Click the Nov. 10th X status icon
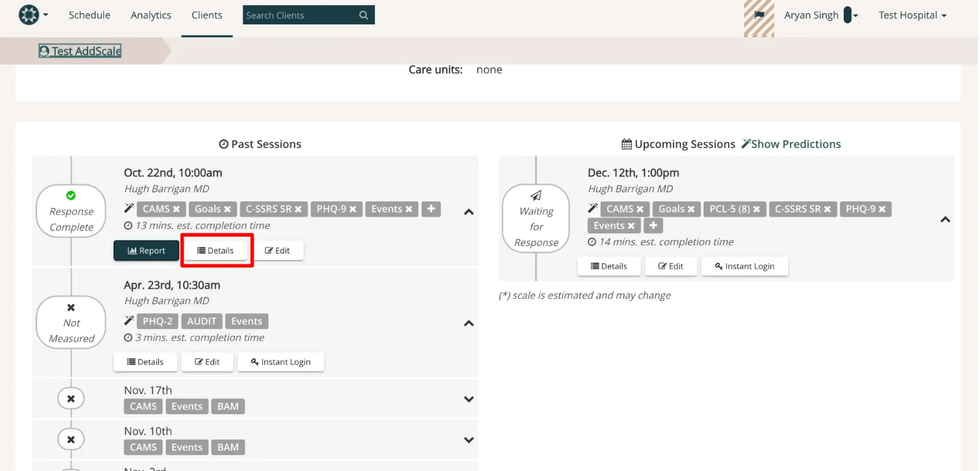Viewport: 980px width, 471px height. click(x=71, y=440)
